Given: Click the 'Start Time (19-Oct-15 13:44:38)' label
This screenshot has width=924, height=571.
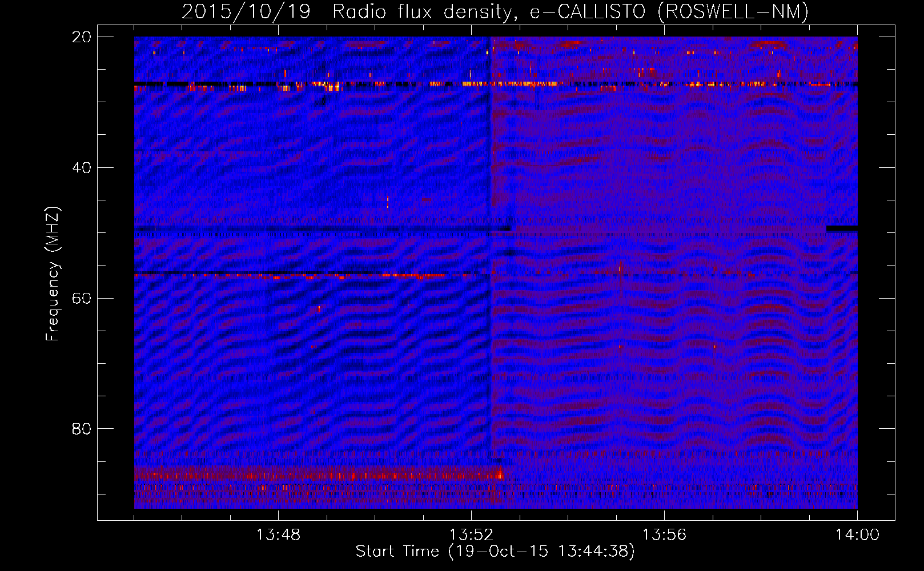Looking at the screenshot, I should point(495,552).
